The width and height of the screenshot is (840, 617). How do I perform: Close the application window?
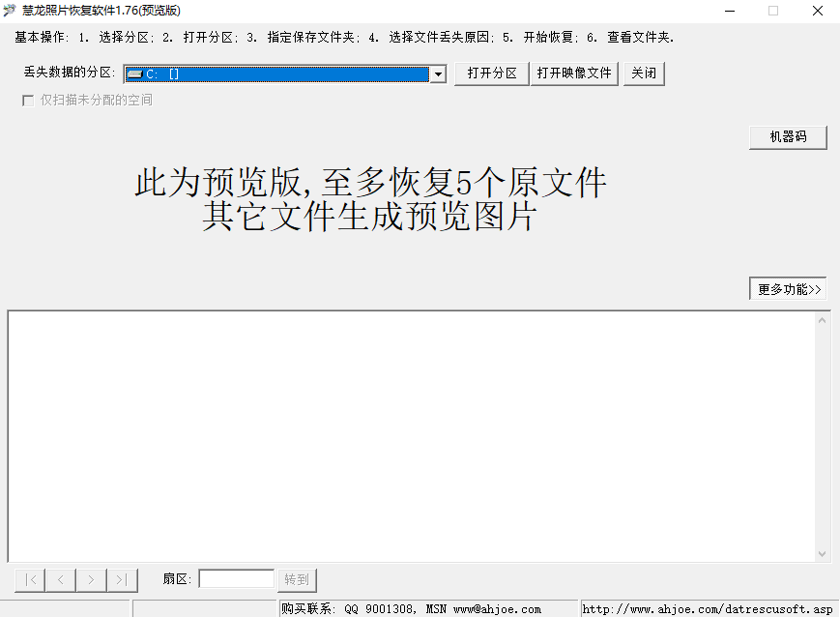818,11
